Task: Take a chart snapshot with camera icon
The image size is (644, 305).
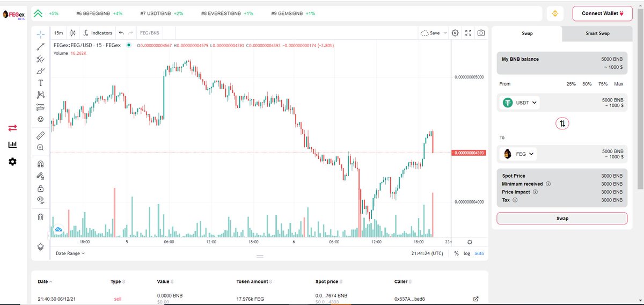Action: point(481,33)
